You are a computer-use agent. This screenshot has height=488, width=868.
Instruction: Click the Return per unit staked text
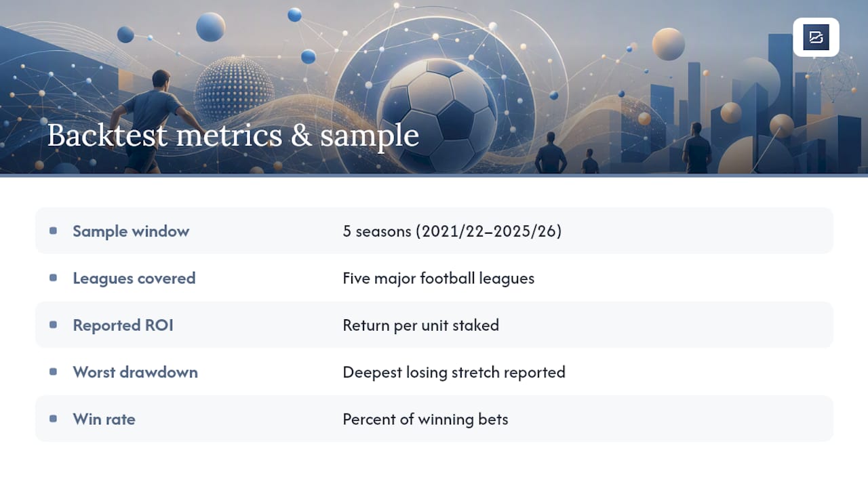pyautogui.click(x=421, y=325)
